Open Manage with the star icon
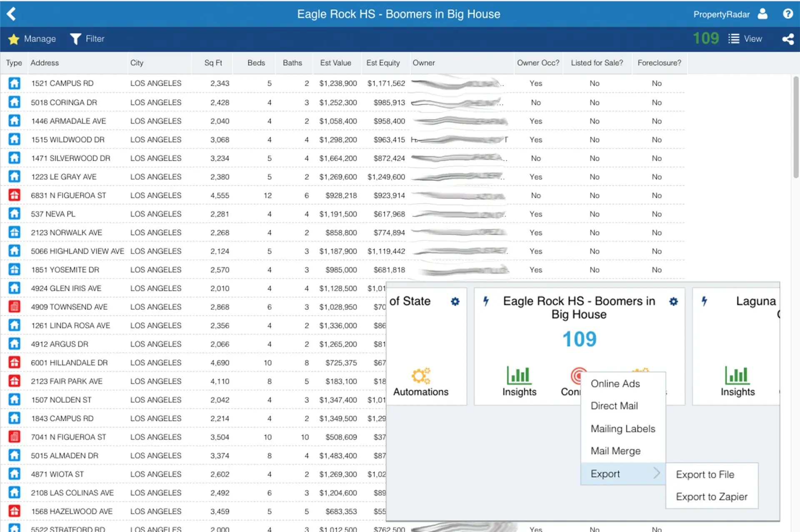This screenshot has width=800, height=532. (32, 39)
